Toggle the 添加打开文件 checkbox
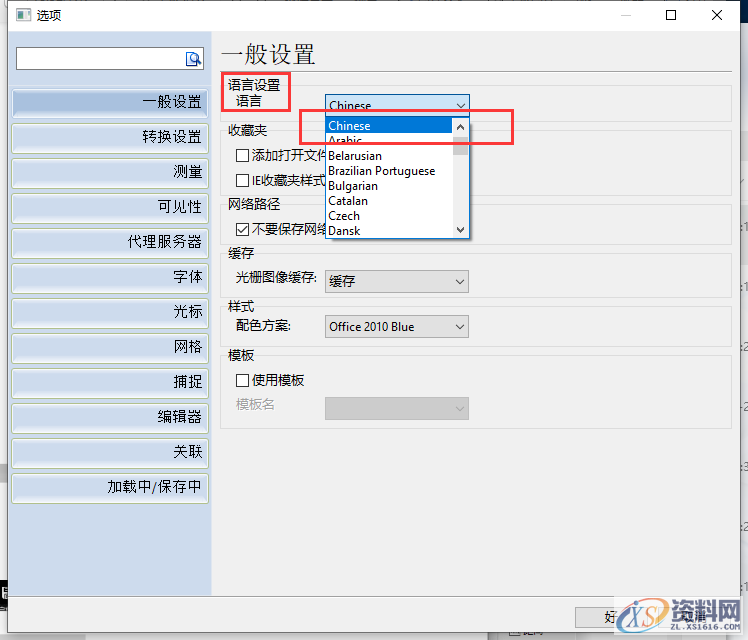The height and width of the screenshot is (640, 748). point(242,155)
